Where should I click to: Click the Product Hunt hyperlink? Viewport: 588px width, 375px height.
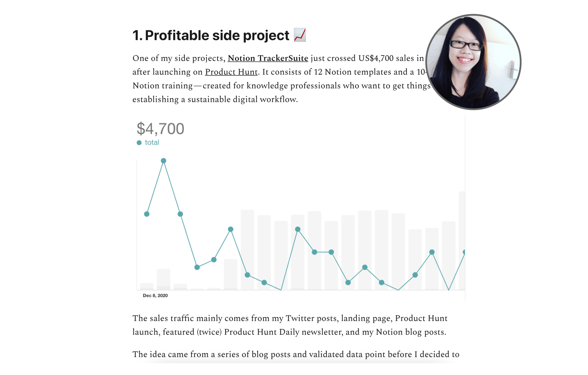[231, 72]
